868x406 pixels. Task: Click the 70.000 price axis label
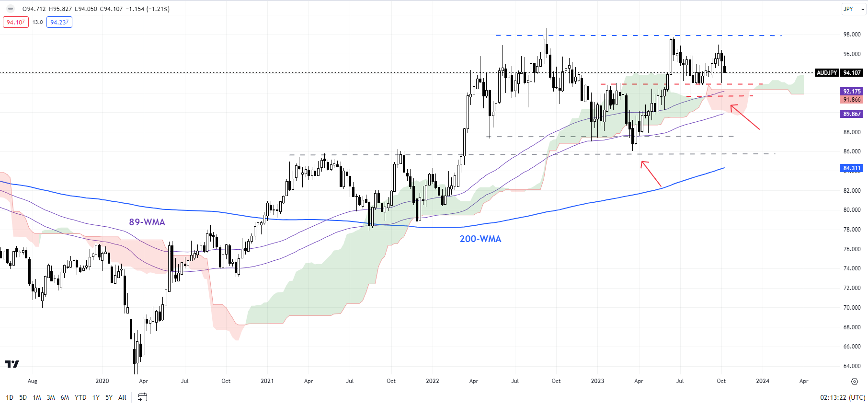click(852, 308)
